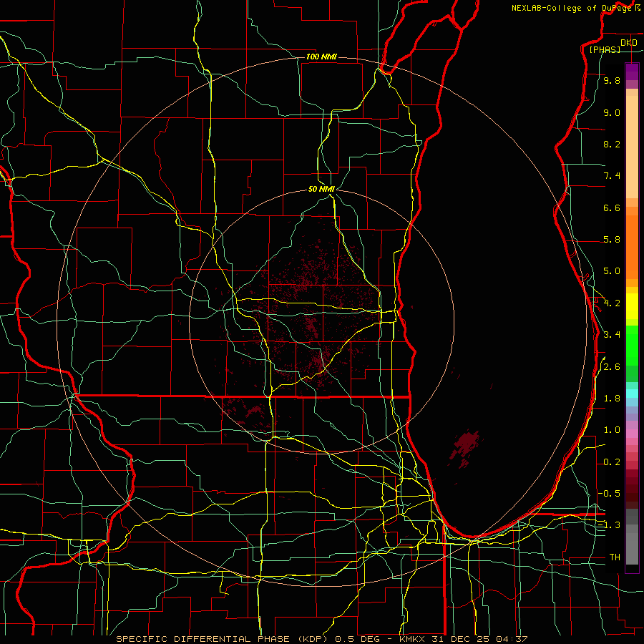Pick the purple segment atop the color bar
The height and width of the screenshot is (644, 644).
[x=632, y=72]
